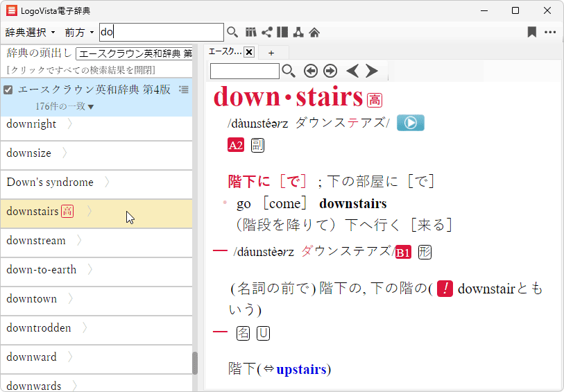This screenshot has width=564, height=392.
Task: Click the home icon in the toolbar
Action: pos(314,32)
